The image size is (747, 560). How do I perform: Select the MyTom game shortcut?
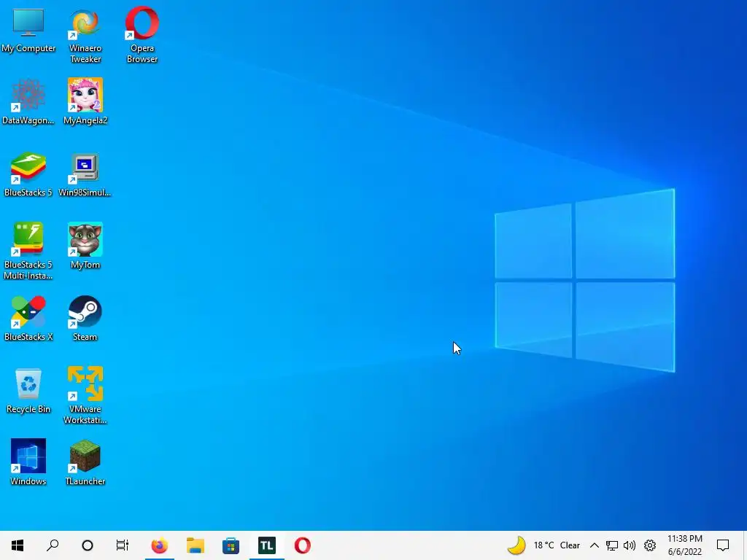click(85, 246)
